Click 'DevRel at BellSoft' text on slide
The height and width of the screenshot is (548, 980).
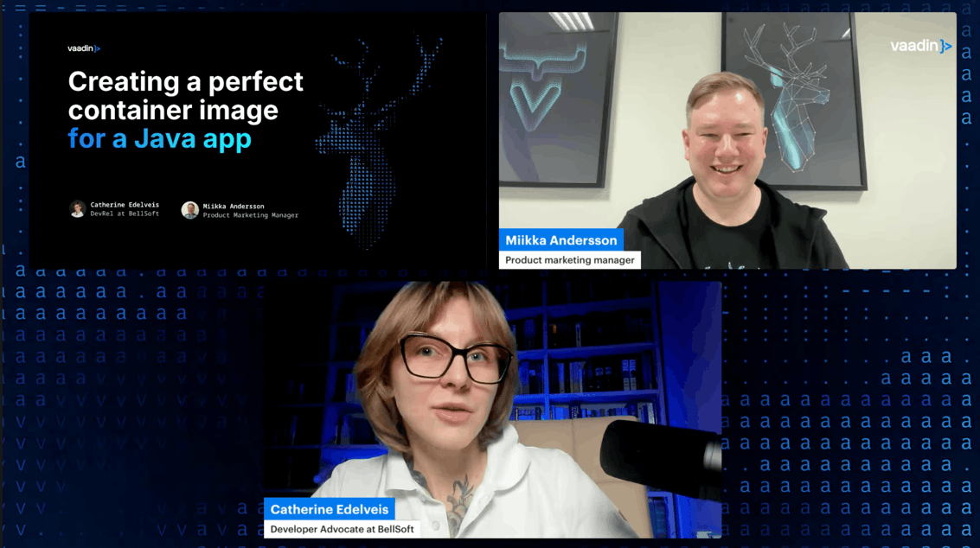coord(125,213)
